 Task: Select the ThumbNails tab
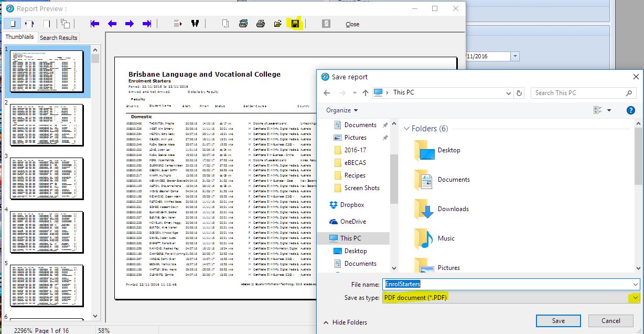click(19, 37)
